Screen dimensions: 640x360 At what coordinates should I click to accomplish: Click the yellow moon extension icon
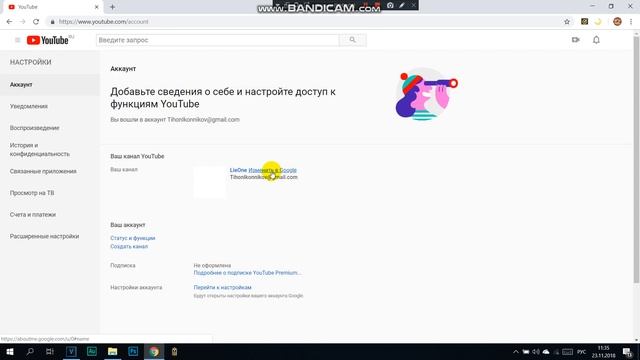[x=598, y=22]
